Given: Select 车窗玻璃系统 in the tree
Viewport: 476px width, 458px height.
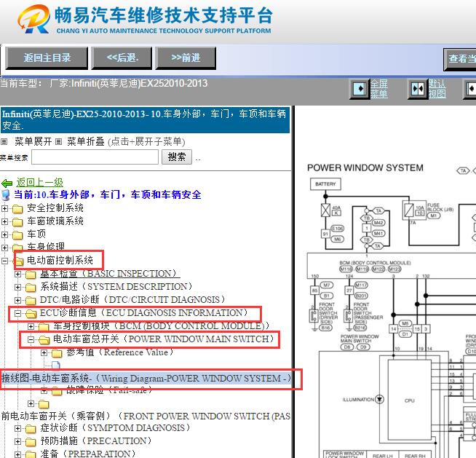Looking at the screenshot, I should click(55, 221).
